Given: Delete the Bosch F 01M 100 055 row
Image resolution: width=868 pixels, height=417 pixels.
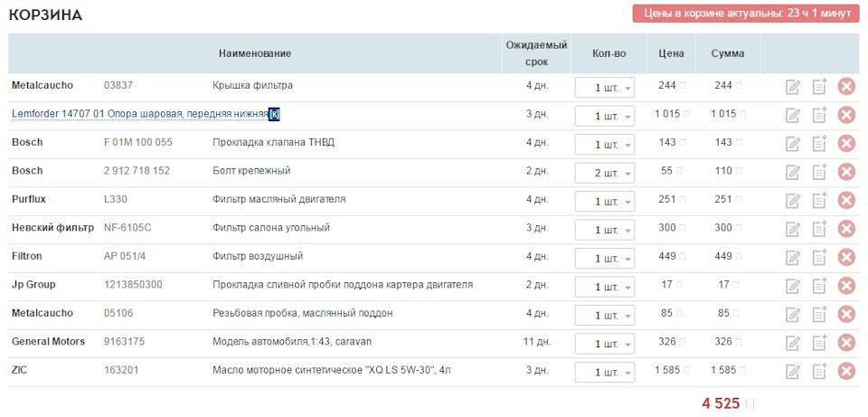Looking at the screenshot, I should [x=846, y=143].
